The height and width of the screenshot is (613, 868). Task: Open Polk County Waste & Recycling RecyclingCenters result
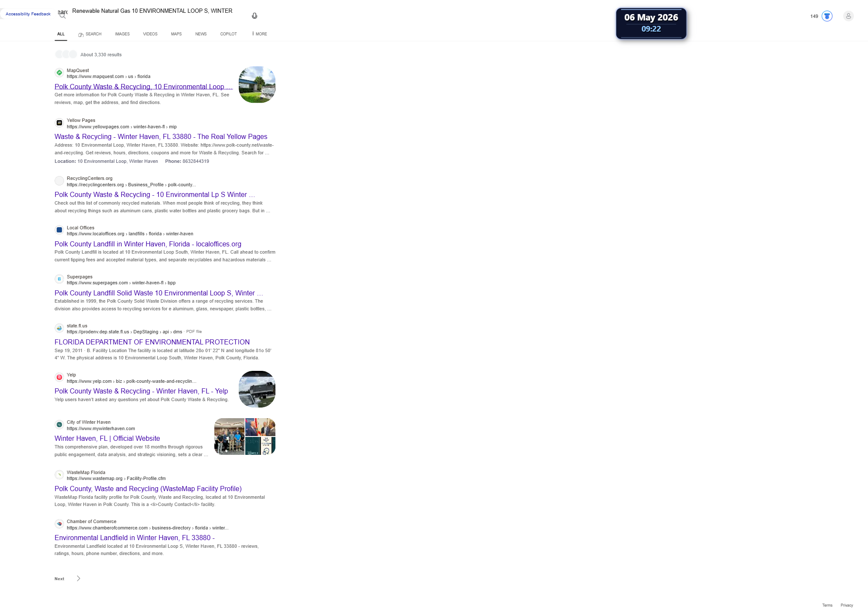pyautogui.click(x=155, y=194)
